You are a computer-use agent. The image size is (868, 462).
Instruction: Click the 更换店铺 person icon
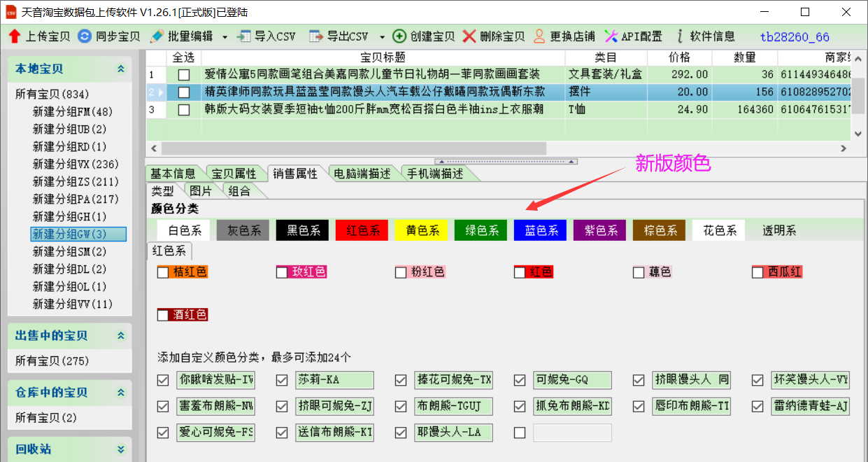[x=539, y=36]
